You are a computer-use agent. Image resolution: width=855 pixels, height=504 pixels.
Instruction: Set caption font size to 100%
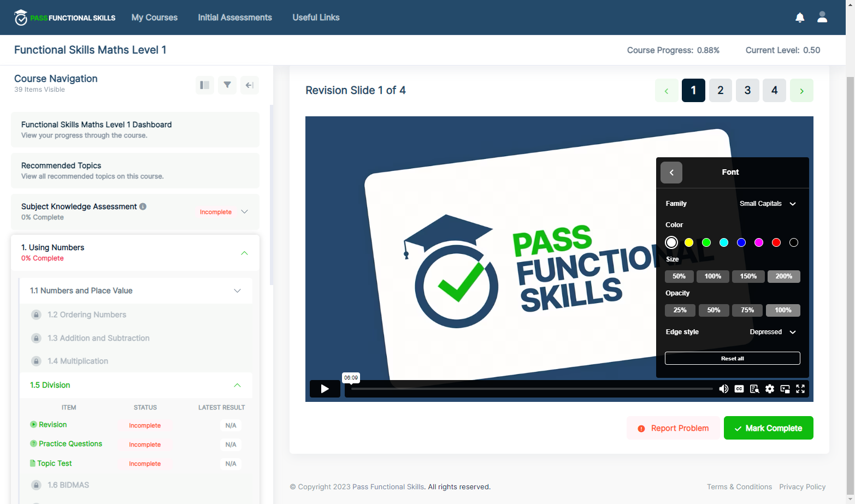point(713,276)
